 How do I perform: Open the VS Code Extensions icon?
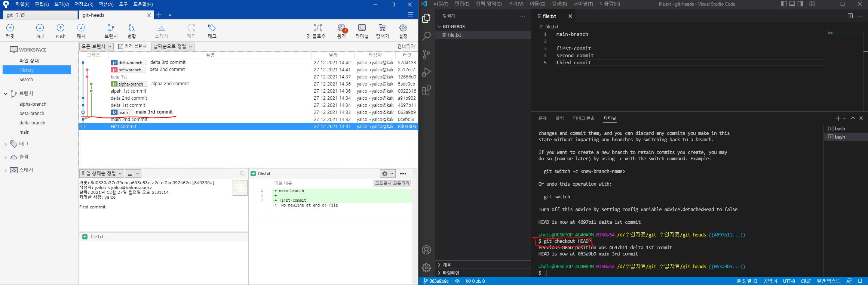426,90
